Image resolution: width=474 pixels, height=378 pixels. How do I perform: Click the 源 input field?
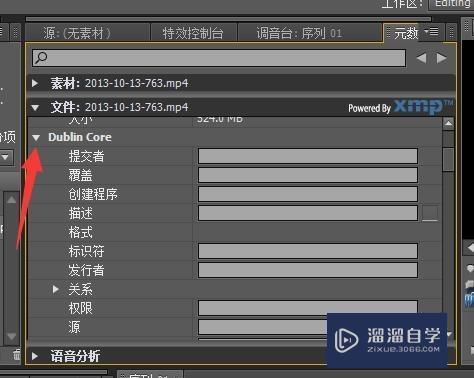coord(263,327)
